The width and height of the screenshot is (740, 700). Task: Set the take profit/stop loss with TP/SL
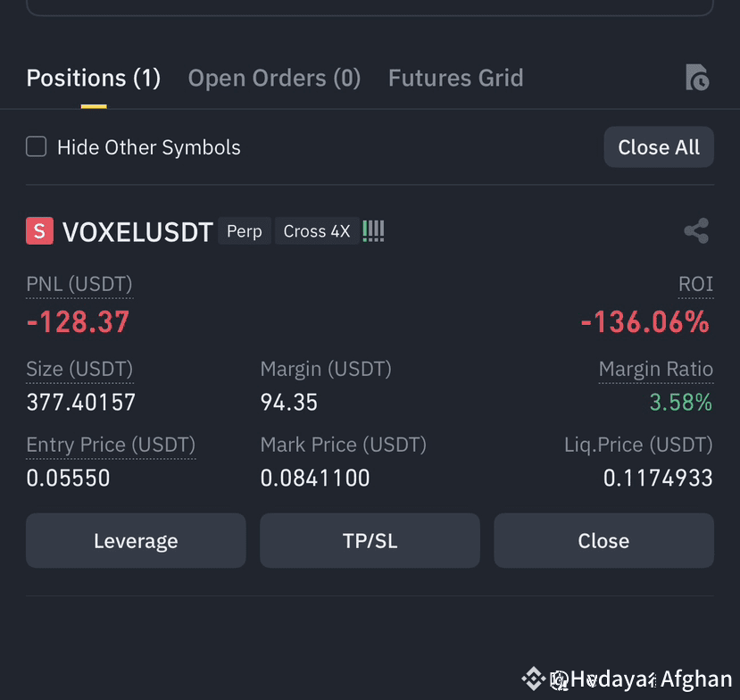(x=370, y=540)
